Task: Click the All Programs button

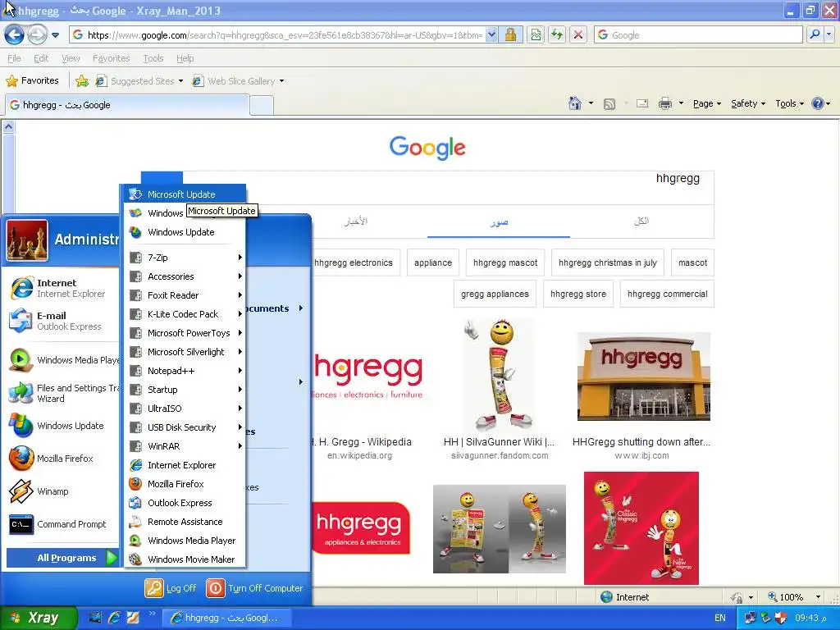Action: (62, 558)
